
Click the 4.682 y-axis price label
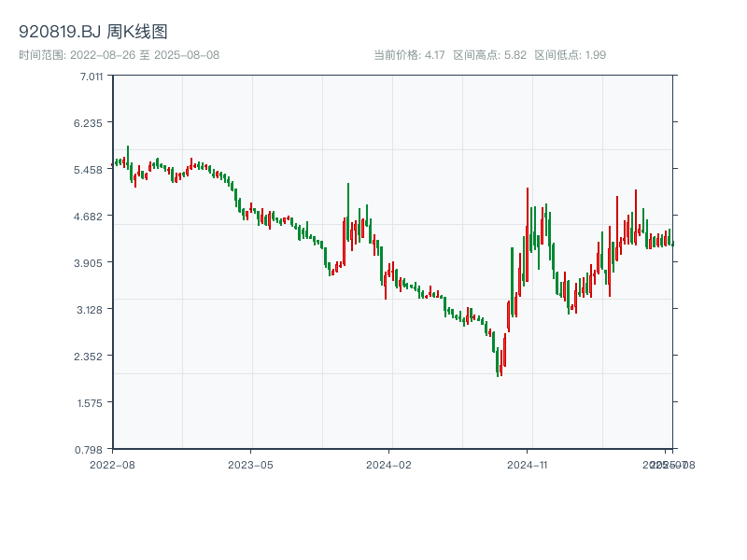(92, 217)
